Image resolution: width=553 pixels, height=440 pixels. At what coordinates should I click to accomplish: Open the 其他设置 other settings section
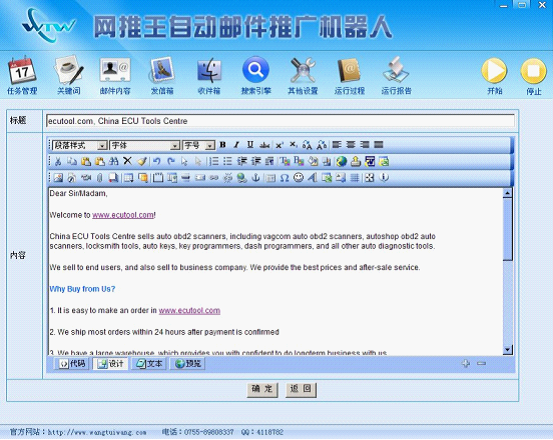[303, 75]
